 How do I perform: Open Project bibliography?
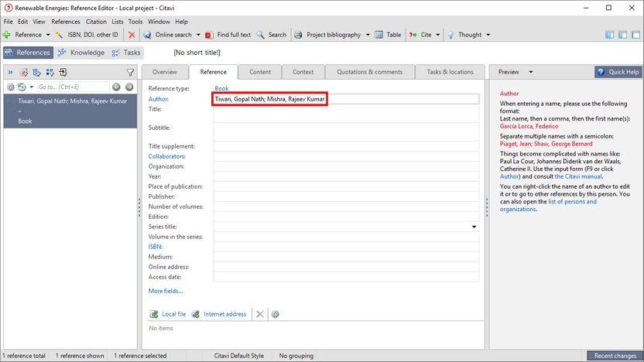pyautogui.click(x=327, y=35)
